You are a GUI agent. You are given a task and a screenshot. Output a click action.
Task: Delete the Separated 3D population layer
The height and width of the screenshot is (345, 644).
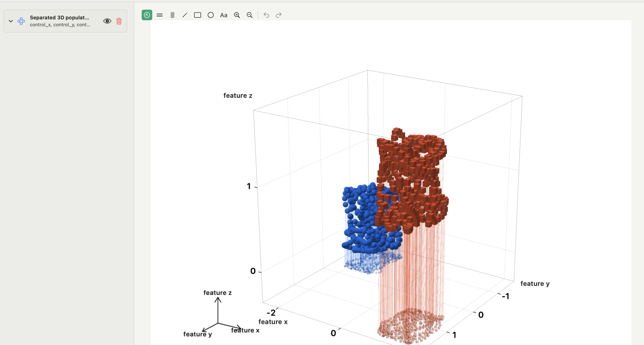click(119, 21)
